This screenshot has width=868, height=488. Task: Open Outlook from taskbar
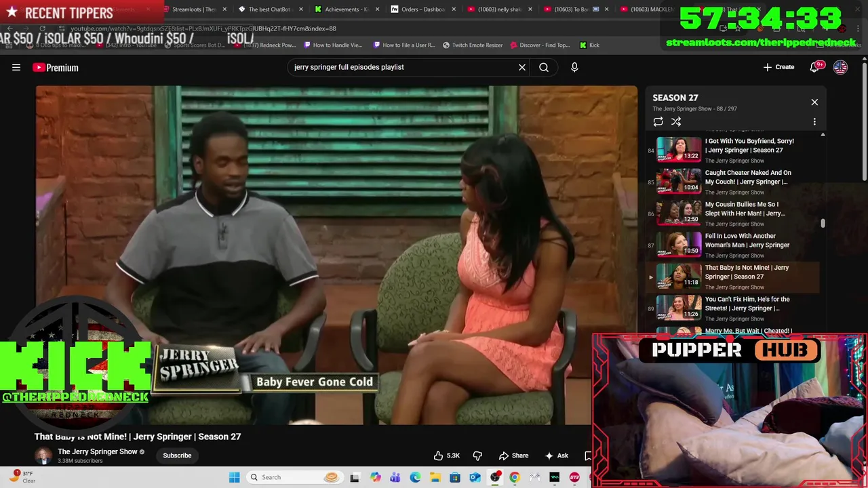pyautogui.click(x=475, y=477)
